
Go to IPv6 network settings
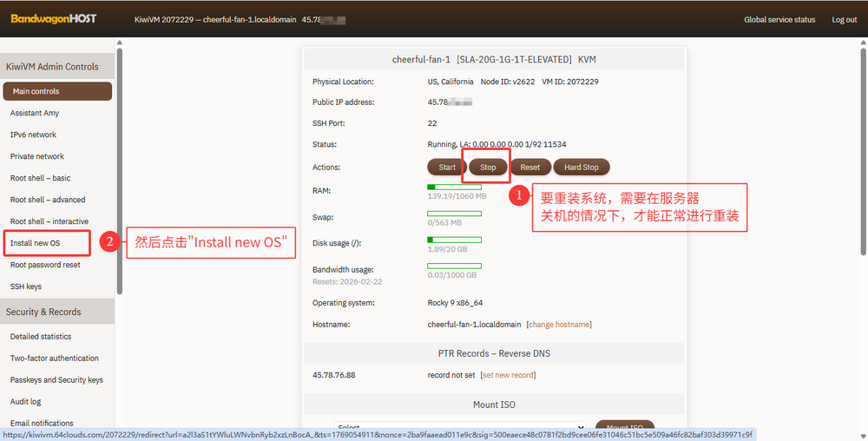[x=33, y=135]
